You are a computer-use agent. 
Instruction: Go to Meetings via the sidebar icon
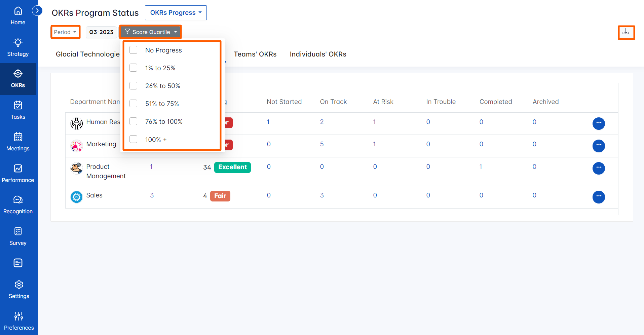click(18, 141)
